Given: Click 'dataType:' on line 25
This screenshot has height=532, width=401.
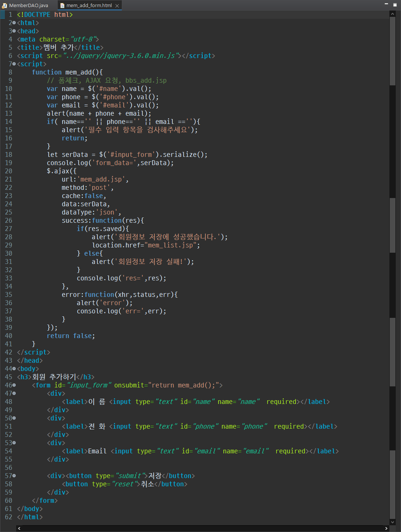Looking at the screenshot, I should tap(79, 212).
